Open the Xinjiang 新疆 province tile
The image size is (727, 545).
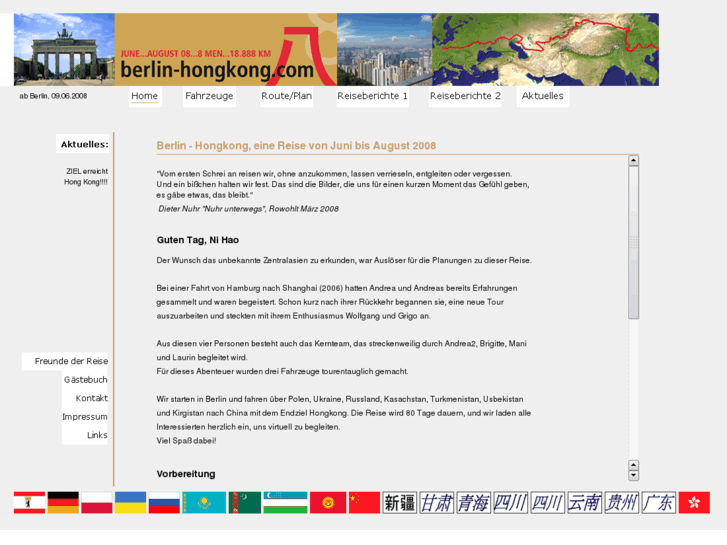(400, 502)
